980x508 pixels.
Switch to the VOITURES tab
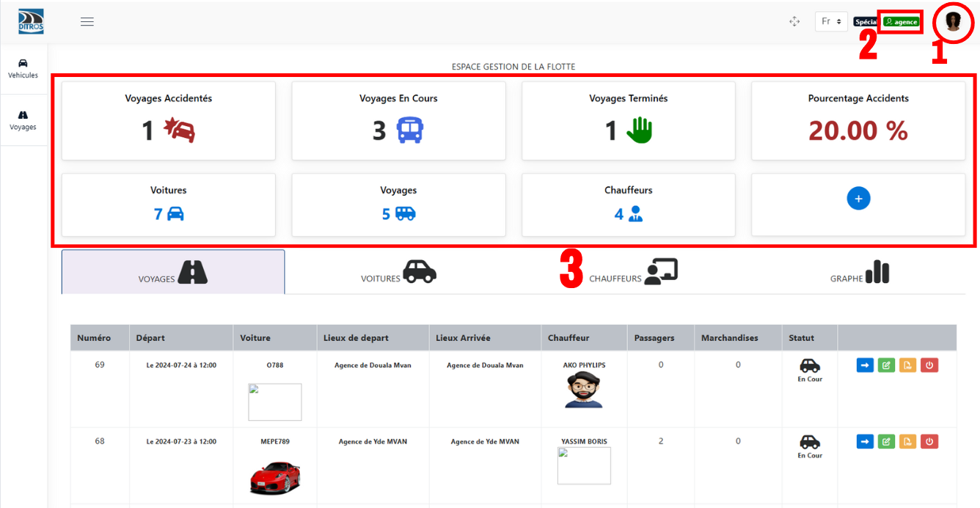click(x=398, y=272)
